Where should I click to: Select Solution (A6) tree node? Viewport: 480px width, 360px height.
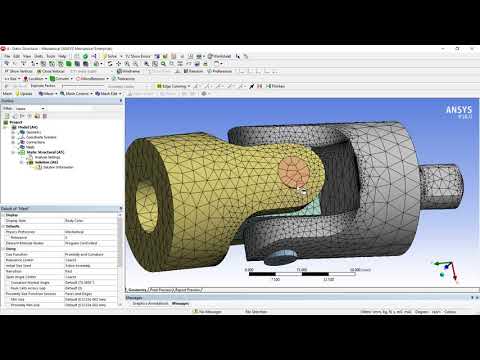coord(46,162)
